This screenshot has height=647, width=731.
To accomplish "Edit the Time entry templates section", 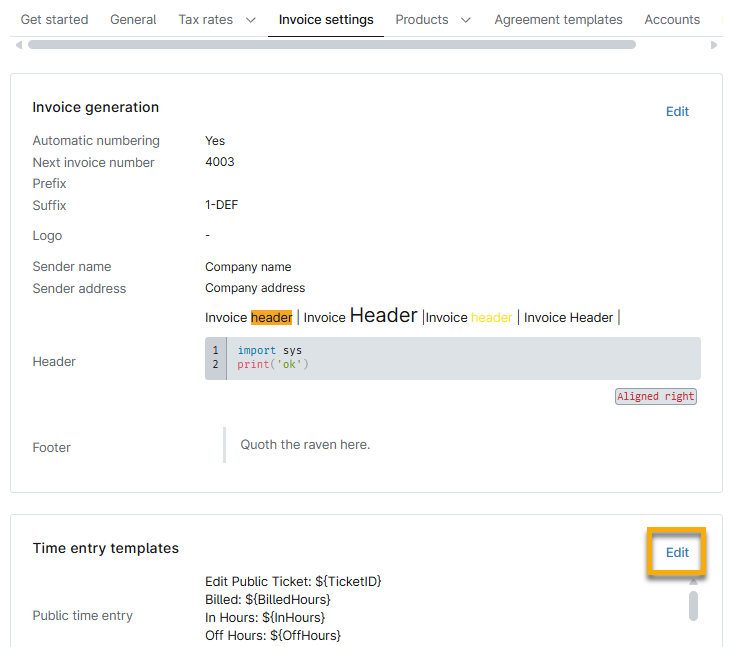I will click(677, 552).
